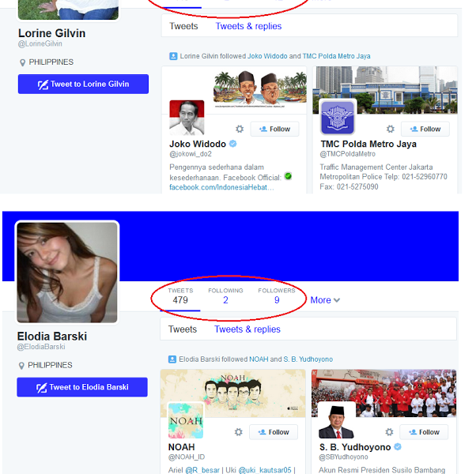The width and height of the screenshot is (476, 474).
Task: Click @LorineGilvin handle
Action: click(x=40, y=43)
